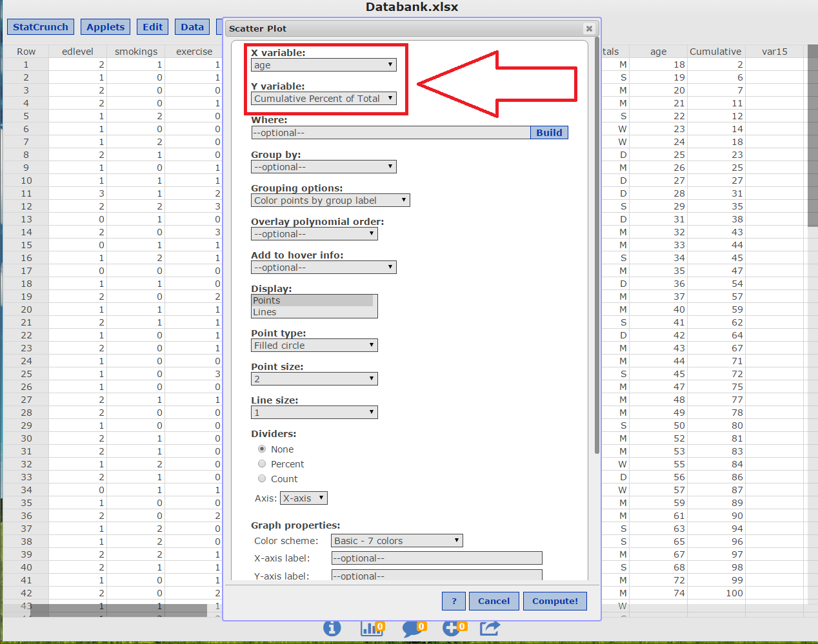
Task: Open the StatCrunch menu
Action: tap(41, 27)
